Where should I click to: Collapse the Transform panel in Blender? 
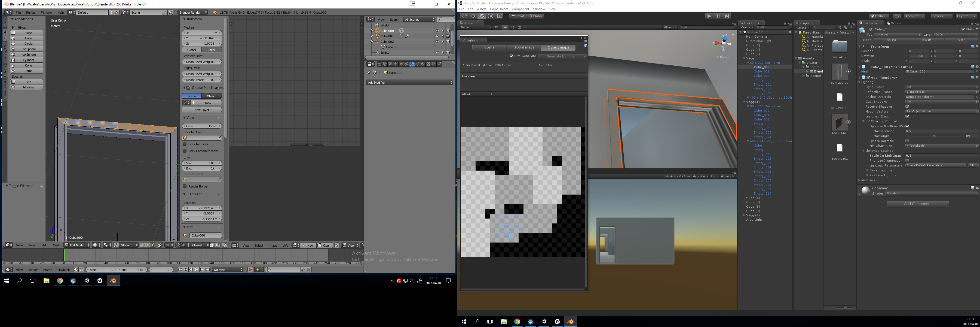[185, 19]
